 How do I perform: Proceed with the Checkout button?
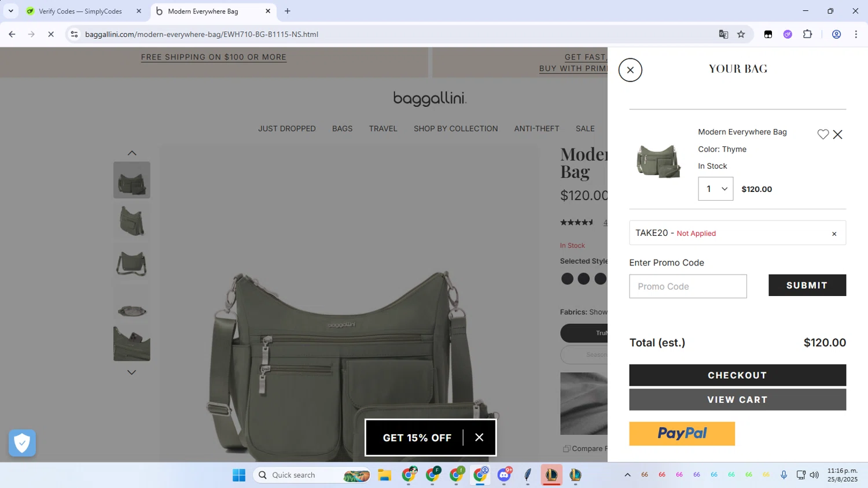737,375
